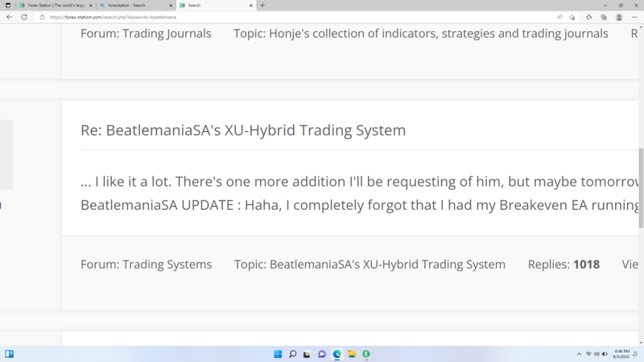Switch to Forex Station home tab
This screenshot has width=644, height=362.
(x=56, y=6)
